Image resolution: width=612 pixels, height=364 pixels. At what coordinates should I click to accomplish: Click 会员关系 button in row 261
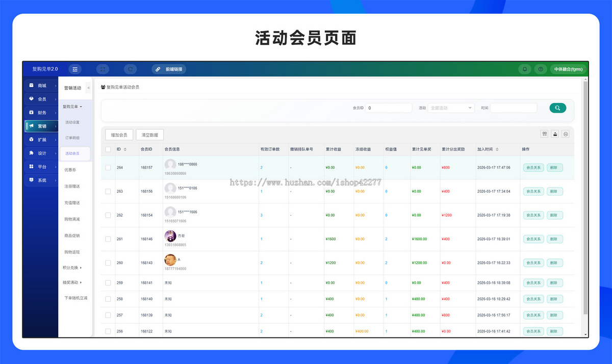click(533, 239)
